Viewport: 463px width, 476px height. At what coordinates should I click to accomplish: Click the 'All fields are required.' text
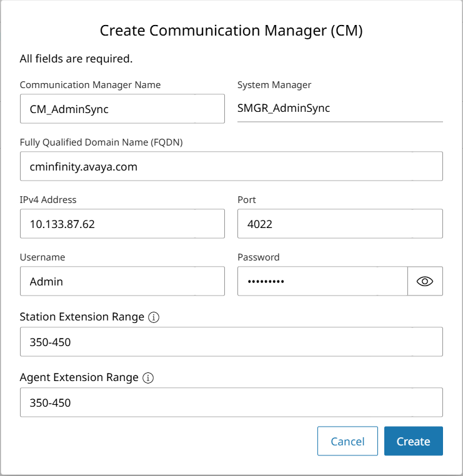(x=76, y=59)
